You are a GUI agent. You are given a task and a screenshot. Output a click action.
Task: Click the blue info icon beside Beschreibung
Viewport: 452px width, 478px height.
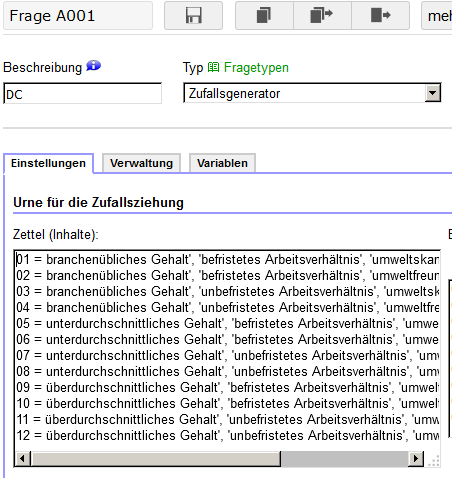tap(94, 66)
